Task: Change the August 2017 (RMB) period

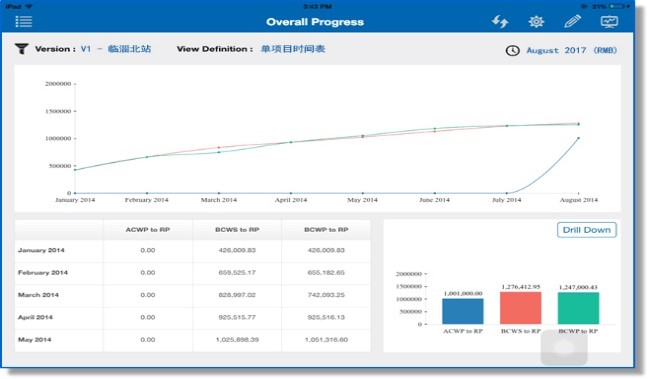Action: point(572,50)
